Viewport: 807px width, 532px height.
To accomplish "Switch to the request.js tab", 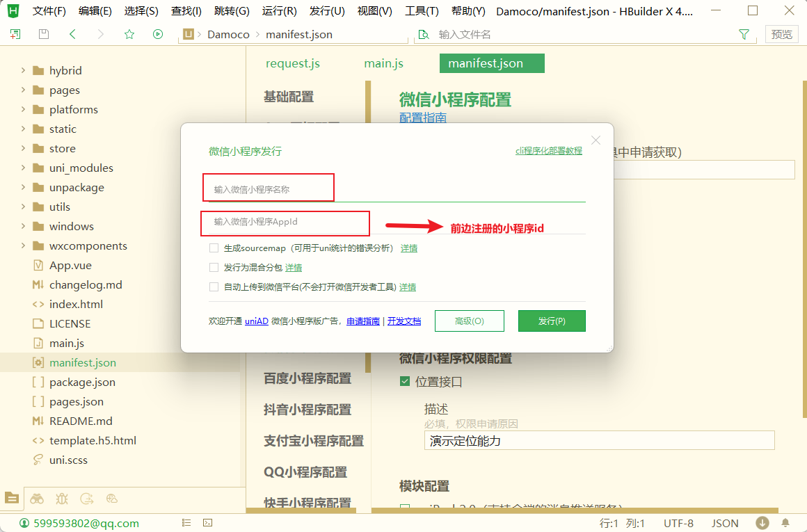I will tap(293, 63).
